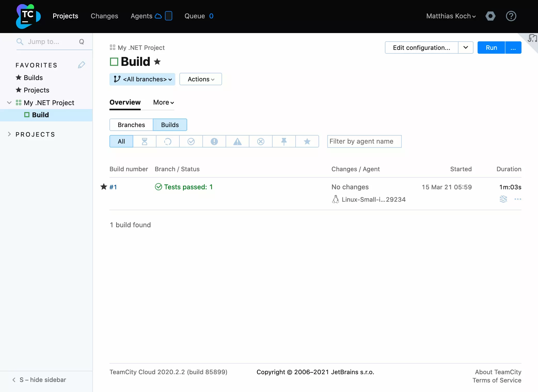Open the help question mark icon
The height and width of the screenshot is (392, 538).
(511, 16)
